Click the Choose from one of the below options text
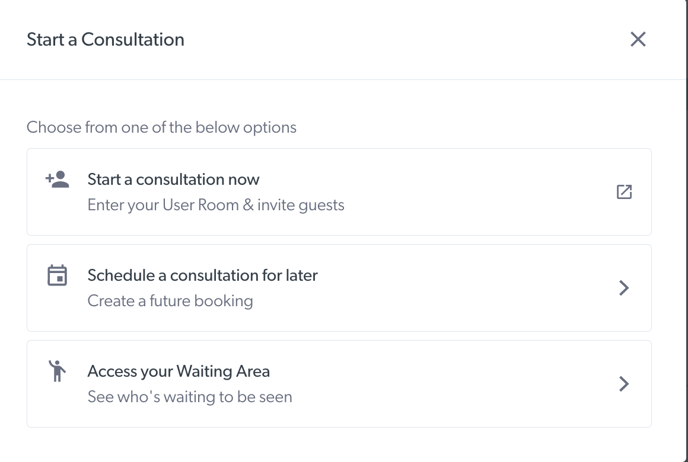Screen dimensions: 688x462 click(x=161, y=127)
